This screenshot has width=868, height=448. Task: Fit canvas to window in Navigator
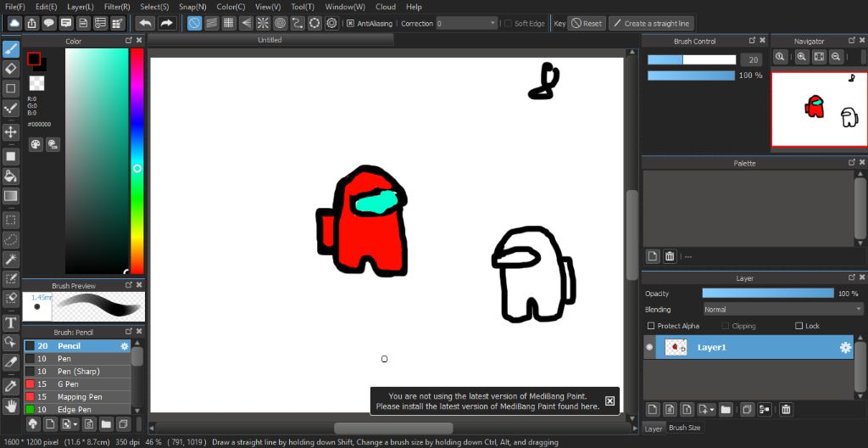click(x=819, y=57)
